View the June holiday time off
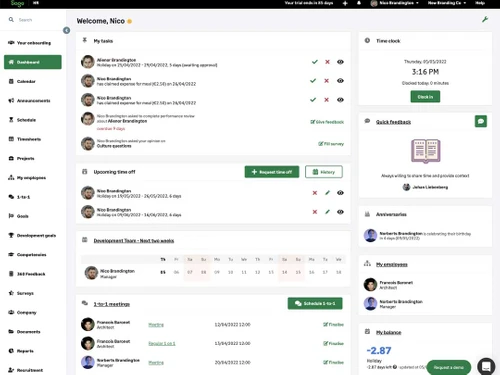This screenshot has width=500, height=375. pyautogui.click(x=340, y=212)
